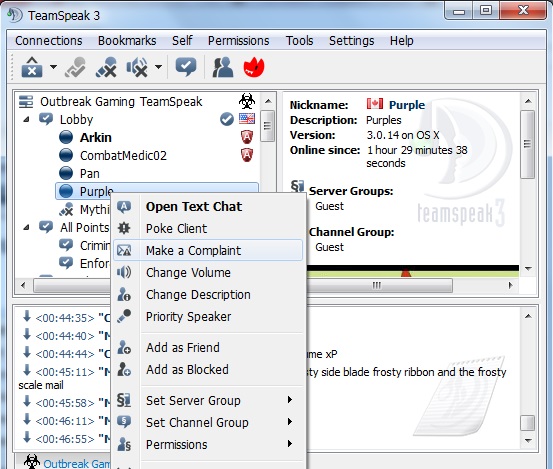The height and width of the screenshot is (469, 553).
Task: Toggle Priority Speaker for Purple
Action: pyautogui.click(x=208, y=317)
